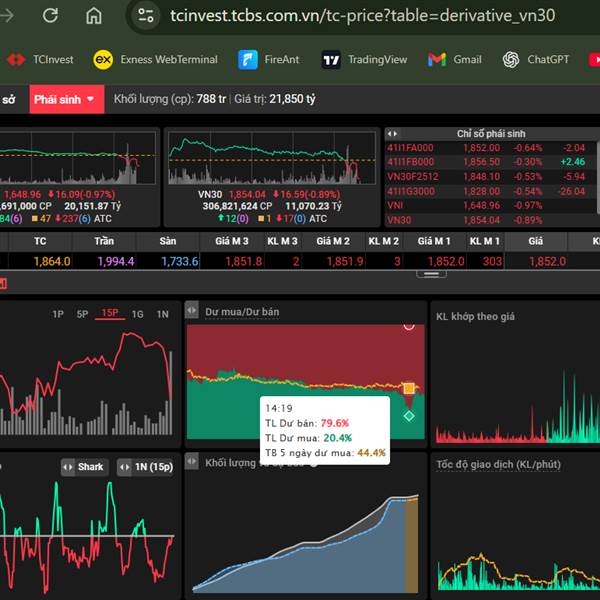Image resolution: width=600 pixels, height=600 pixels.
Task: Open the Gmail bookmark
Action: tap(454, 59)
